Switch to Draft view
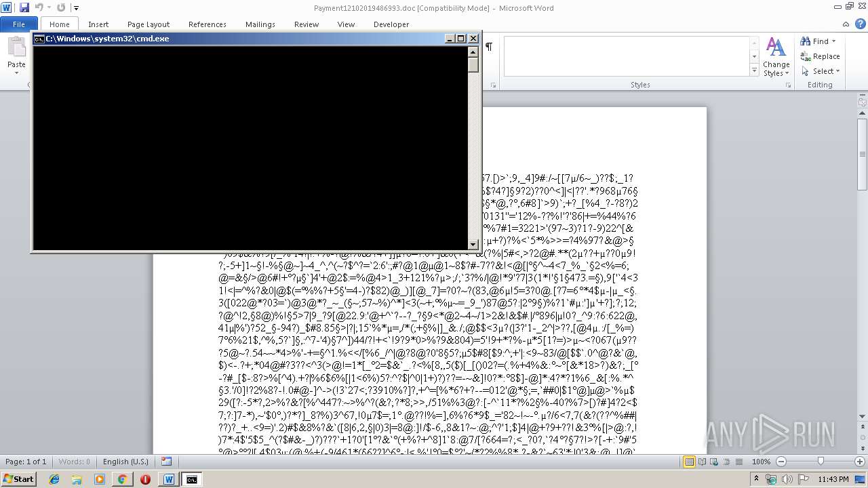 738,462
